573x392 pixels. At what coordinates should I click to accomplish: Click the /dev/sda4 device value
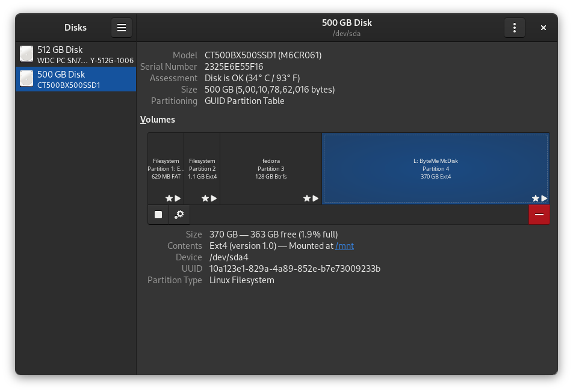point(229,257)
